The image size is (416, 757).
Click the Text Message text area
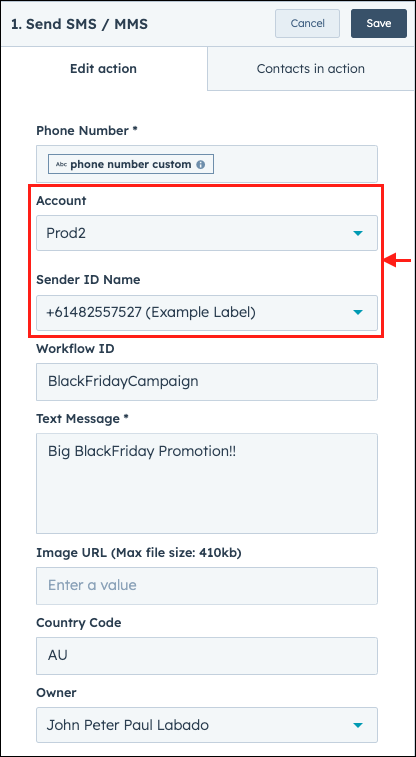pos(207,483)
